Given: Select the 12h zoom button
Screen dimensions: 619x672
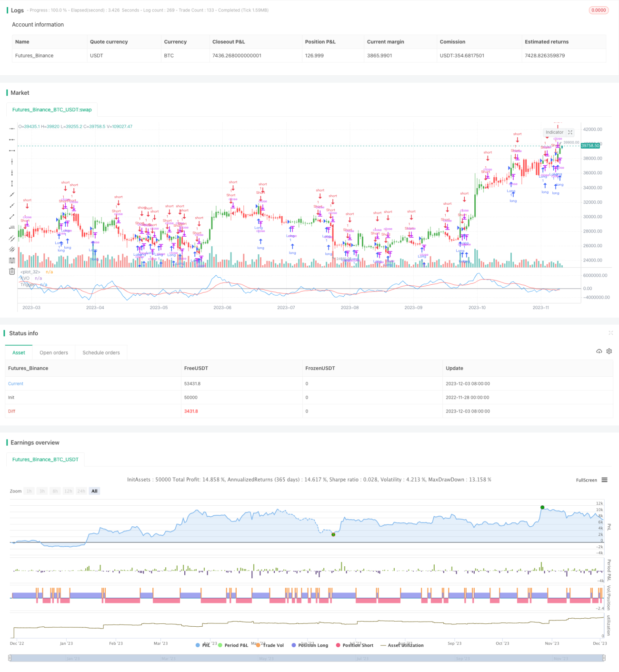Looking at the screenshot, I should click(68, 491).
